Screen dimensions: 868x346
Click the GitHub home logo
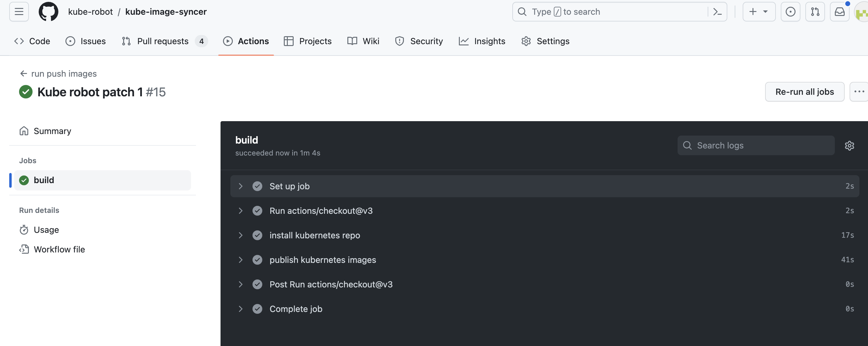[49, 11]
